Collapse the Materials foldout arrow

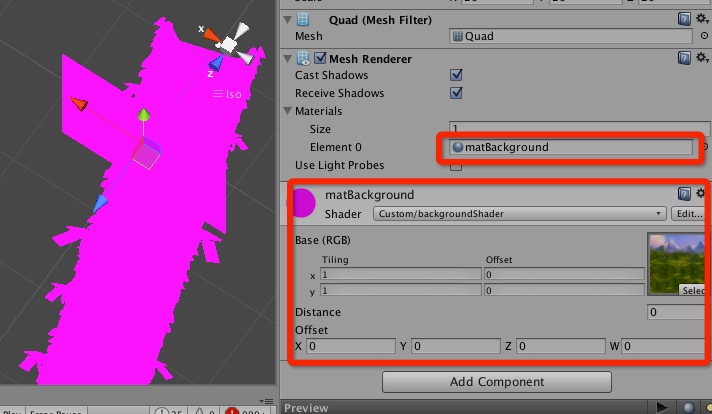(x=289, y=111)
